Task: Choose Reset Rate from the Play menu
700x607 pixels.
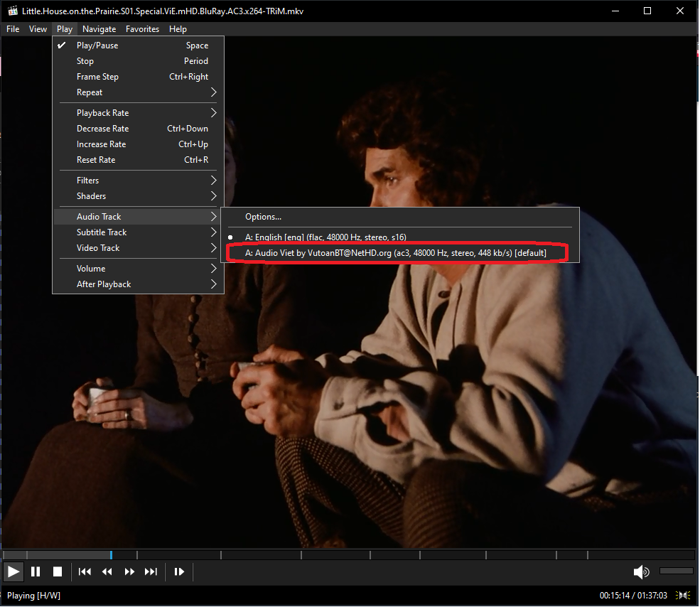Action: [x=139, y=160]
